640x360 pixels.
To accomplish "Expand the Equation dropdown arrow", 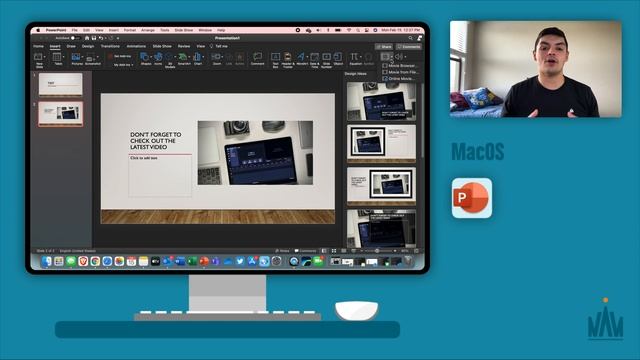I will 361,57.
